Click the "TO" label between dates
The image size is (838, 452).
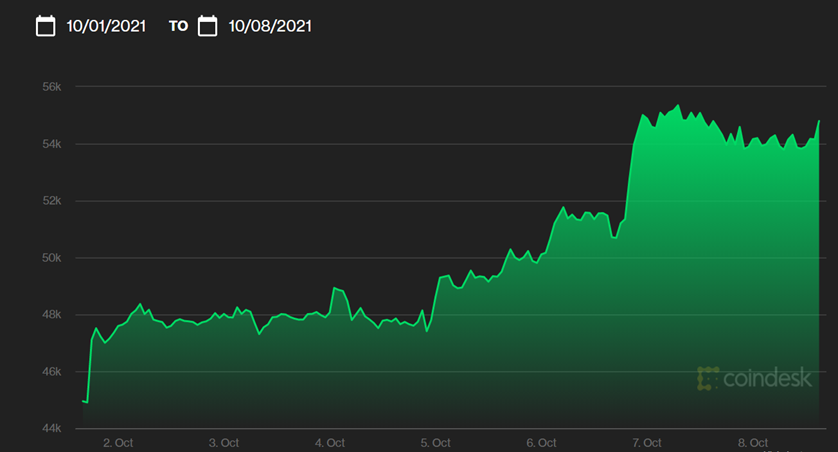(178, 27)
